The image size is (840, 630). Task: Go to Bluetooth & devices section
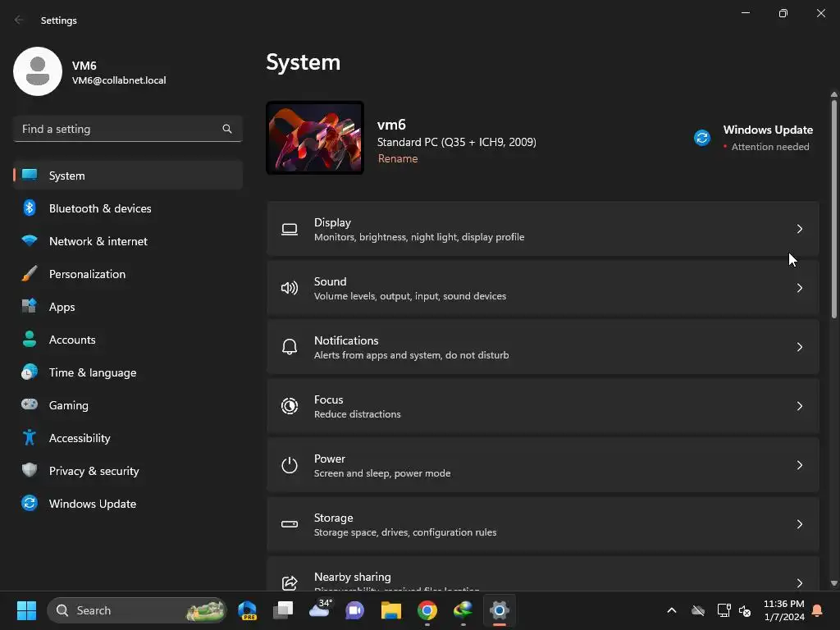[x=127, y=208]
